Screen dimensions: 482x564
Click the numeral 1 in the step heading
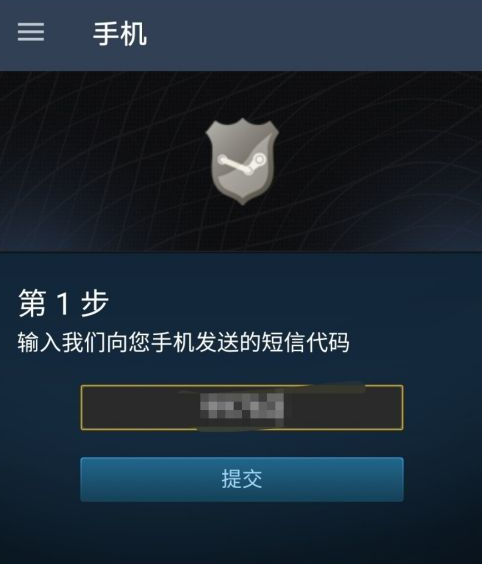coord(63,304)
